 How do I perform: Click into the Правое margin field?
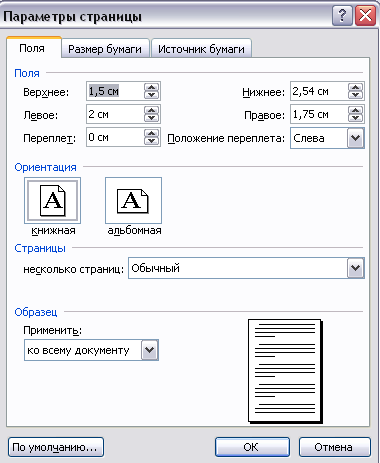[x=319, y=114]
